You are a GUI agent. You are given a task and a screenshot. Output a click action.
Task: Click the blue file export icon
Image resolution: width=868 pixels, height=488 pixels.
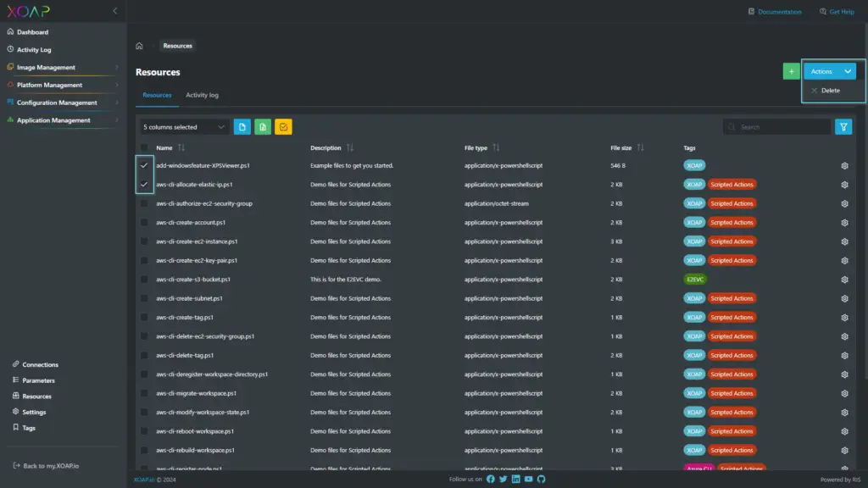[x=242, y=127]
